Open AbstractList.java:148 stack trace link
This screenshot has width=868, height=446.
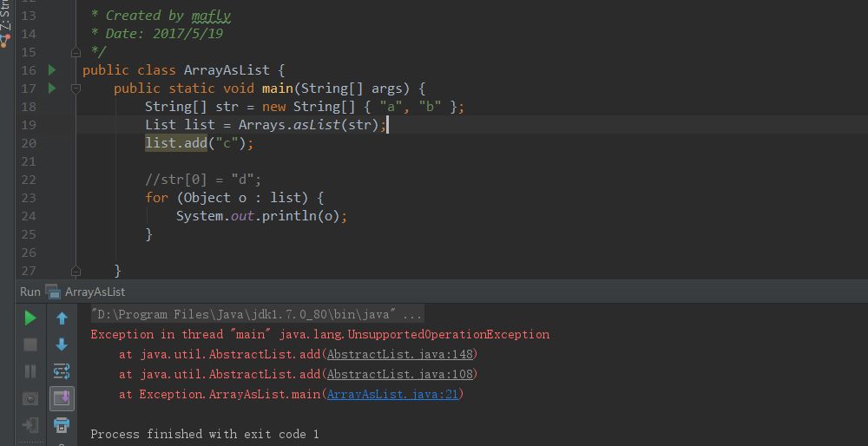coord(401,354)
